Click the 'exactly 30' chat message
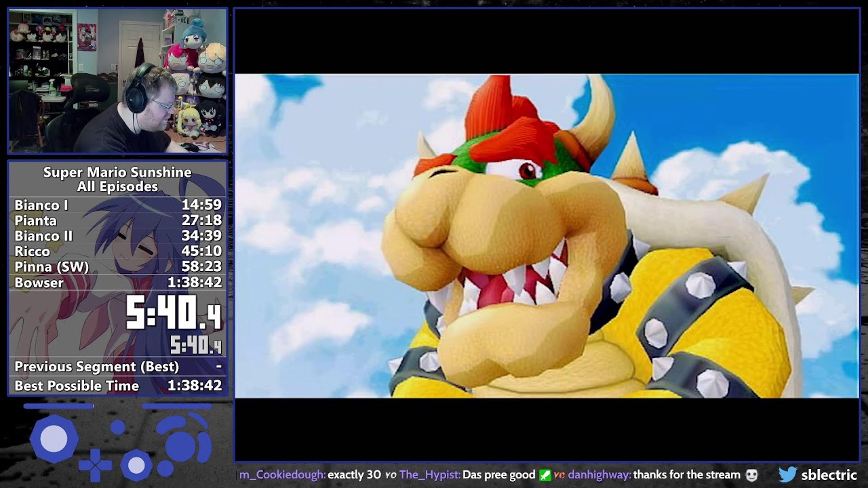Image resolution: width=868 pixels, height=488 pixels. click(354, 475)
